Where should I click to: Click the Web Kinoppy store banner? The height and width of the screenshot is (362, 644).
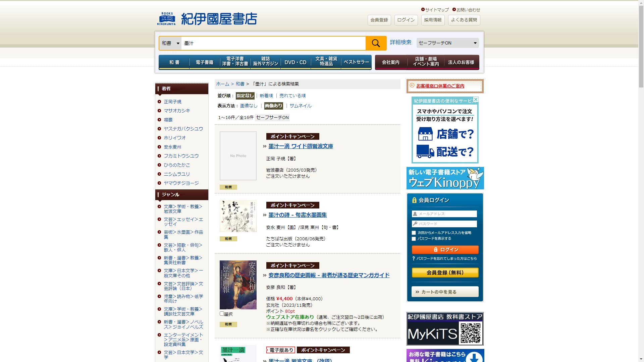(445, 178)
